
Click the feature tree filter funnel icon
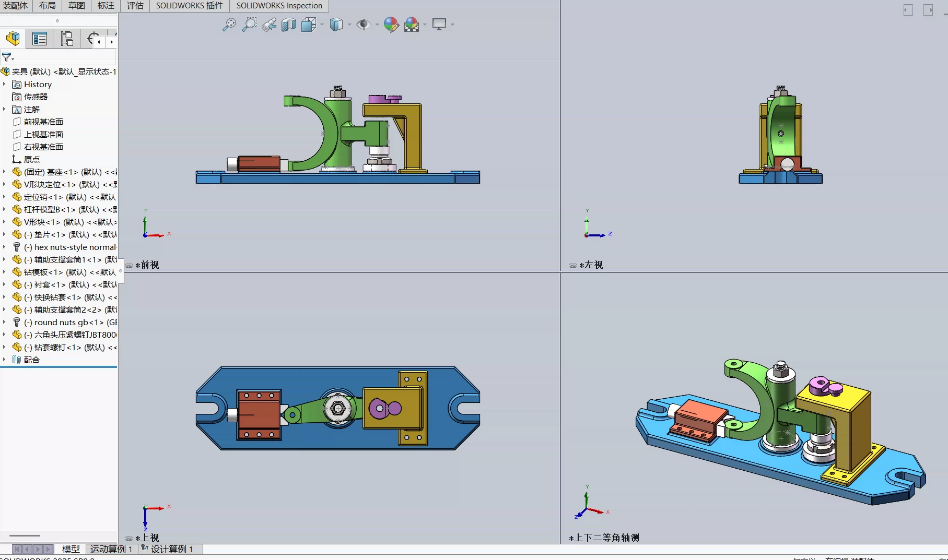click(7, 57)
